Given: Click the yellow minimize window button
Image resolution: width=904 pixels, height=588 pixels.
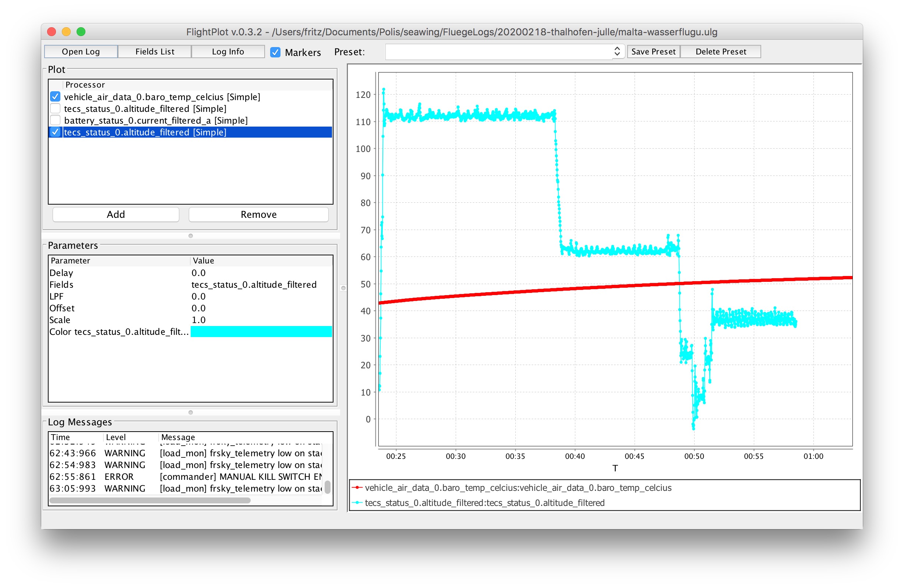Looking at the screenshot, I should point(66,32).
